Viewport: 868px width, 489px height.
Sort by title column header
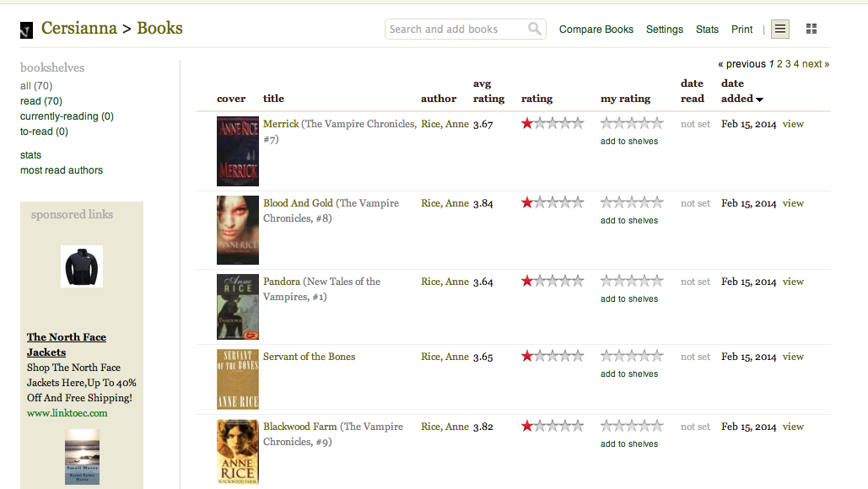273,99
